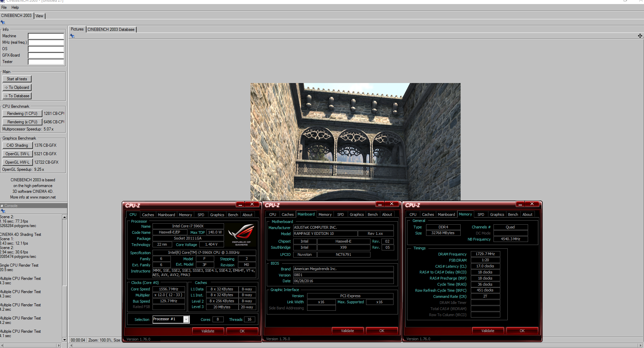This screenshot has height=348, width=644.
Task: Click the pin icon under Pictures tab
Action: 72,36
